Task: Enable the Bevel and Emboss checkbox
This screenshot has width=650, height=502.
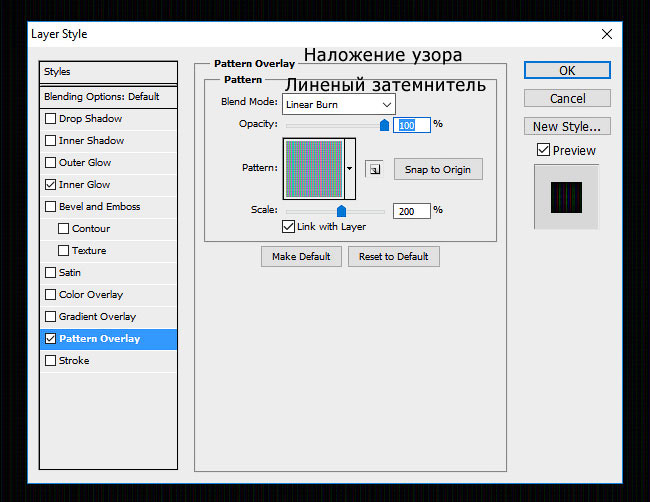Action: pyautogui.click(x=50, y=206)
